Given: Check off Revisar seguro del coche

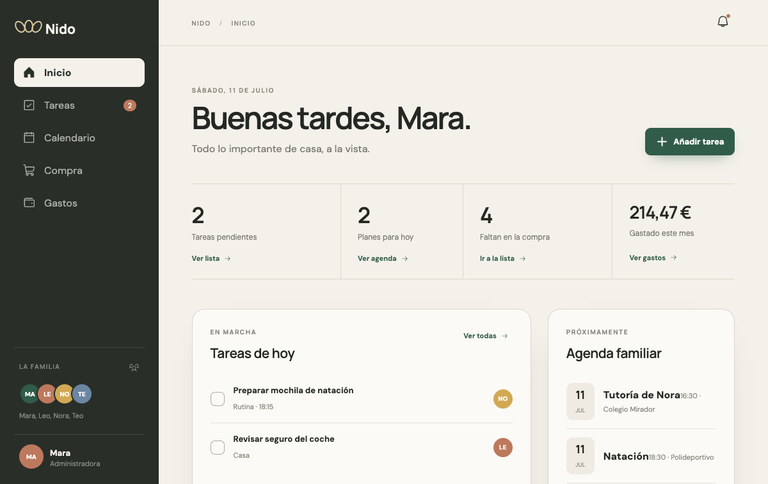Looking at the screenshot, I should click(217, 447).
